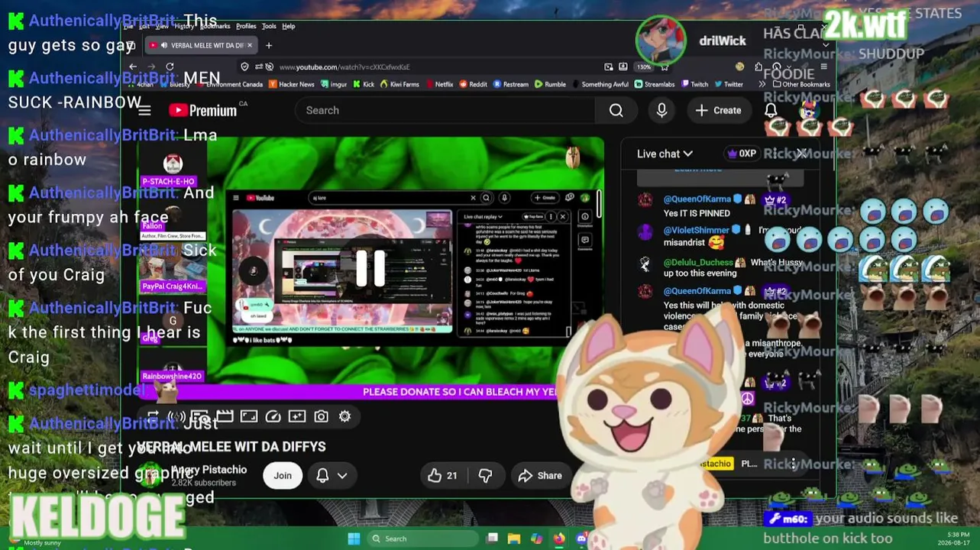This screenshot has width=980, height=550.
Task: Open Twitter bookmark
Action: [729, 84]
